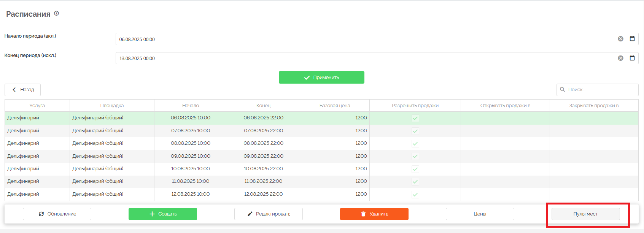Sort by Разрешить продажи column header

[415, 106]
